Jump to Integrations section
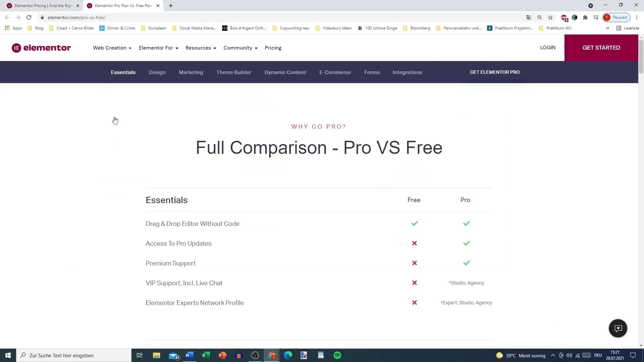Viewport: 644px width, 362px height. tap(407, 72)
